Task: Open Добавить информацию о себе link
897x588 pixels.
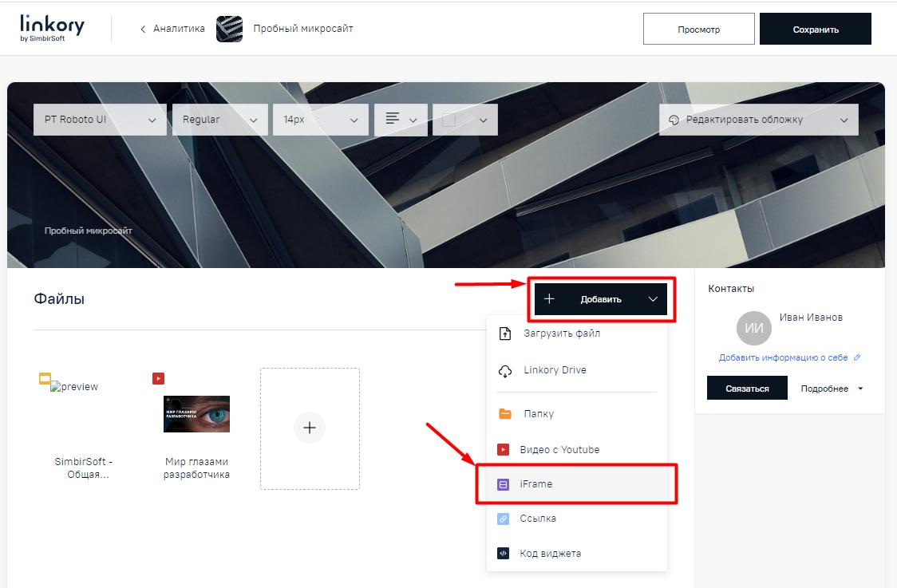Action: tap(778, 357)
